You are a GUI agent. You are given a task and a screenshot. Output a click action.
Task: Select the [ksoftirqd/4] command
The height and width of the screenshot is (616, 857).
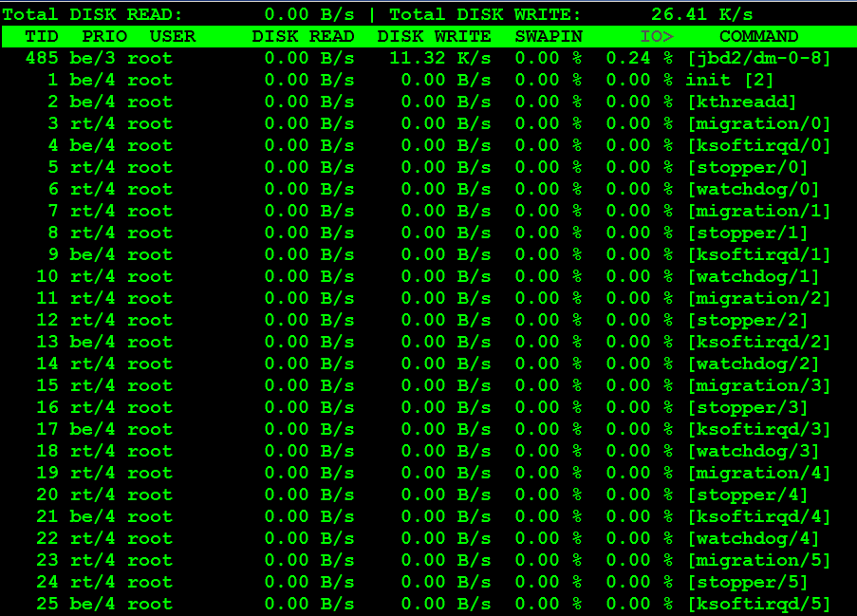759,517
